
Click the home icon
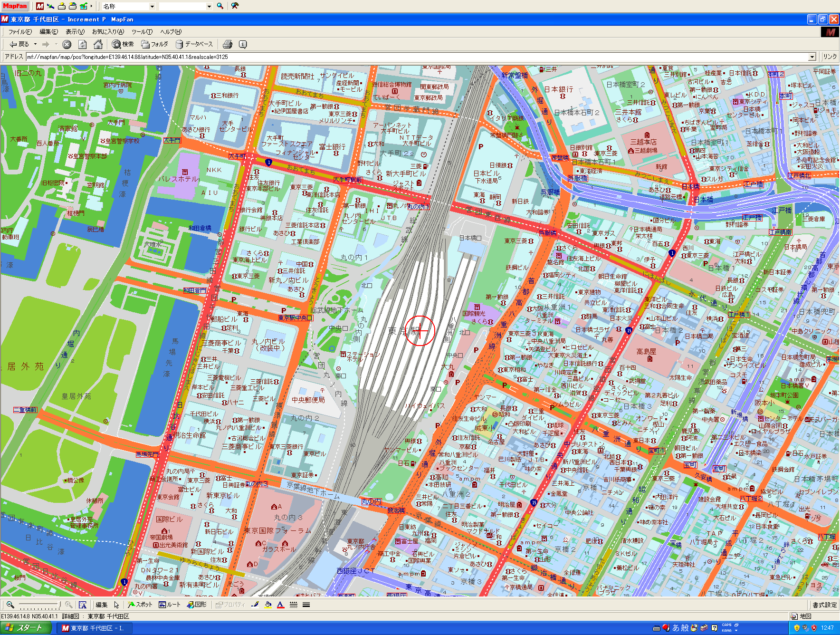(x=98, y=44)
